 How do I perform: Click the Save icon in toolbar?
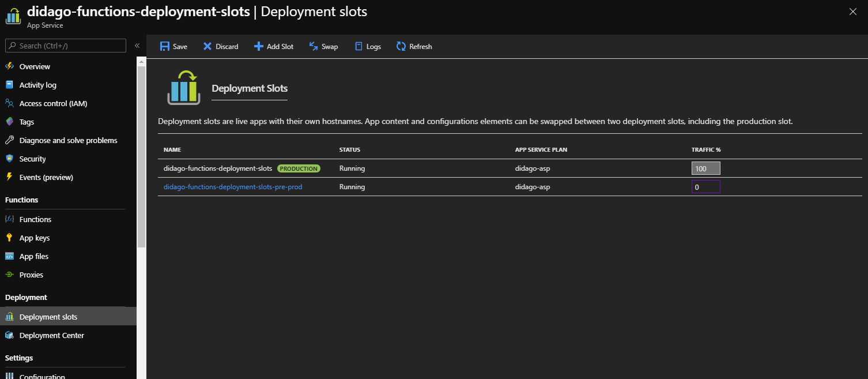click(x=165, y=46)
